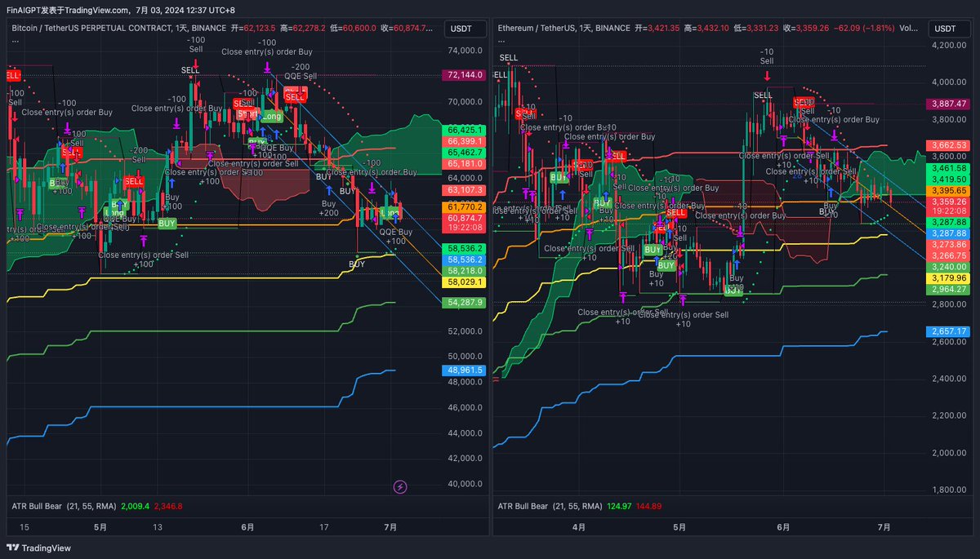Click the 72,144.0 price label
Viewport: 980px width, 559px height.
pos(464,74)
